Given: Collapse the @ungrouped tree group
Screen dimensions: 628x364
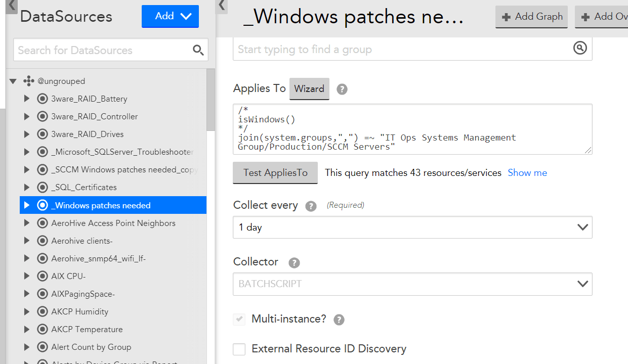Looking at the screenshot, I should coord(13,81).
